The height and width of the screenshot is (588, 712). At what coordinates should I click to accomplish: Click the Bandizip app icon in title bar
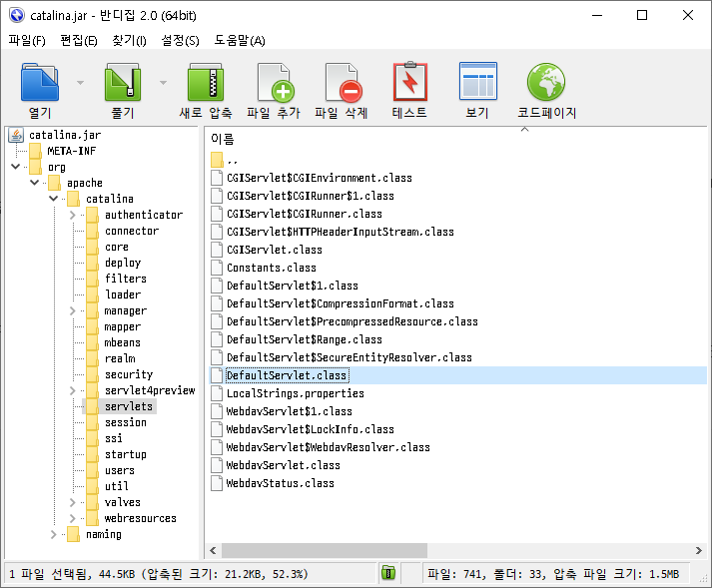(17, 15)
